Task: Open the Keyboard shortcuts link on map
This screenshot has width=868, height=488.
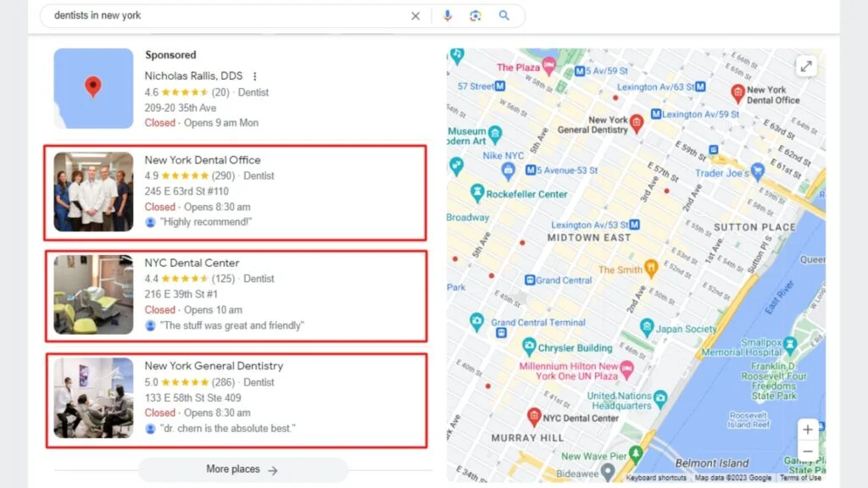Action: pyautogui.click(x=656, y=478)
